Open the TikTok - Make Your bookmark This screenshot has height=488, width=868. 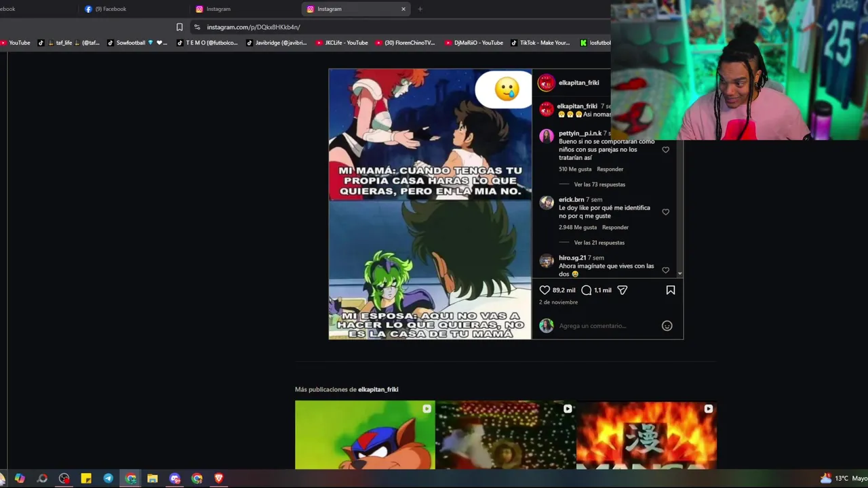pos(540,43)
